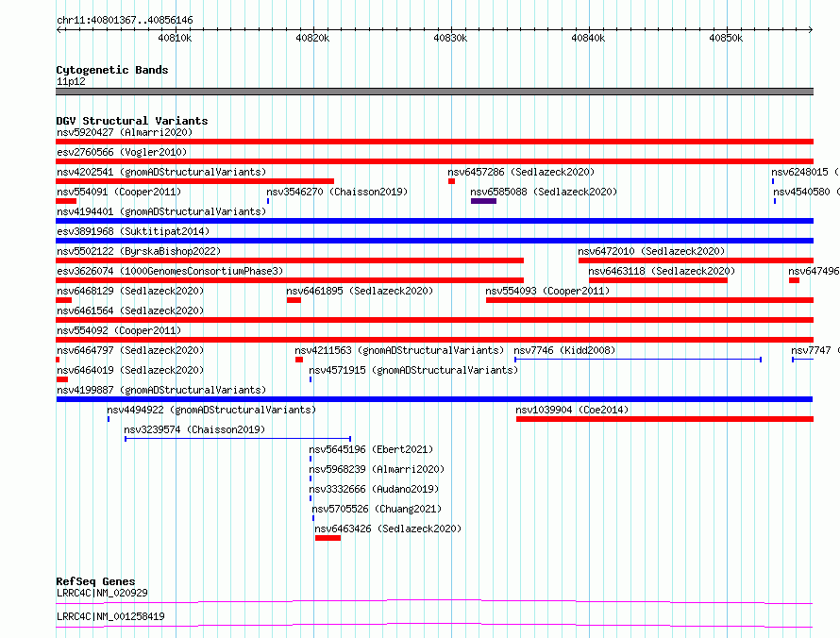Click nsv4194401 gnomADStructuralVariants label

[161, 211]
